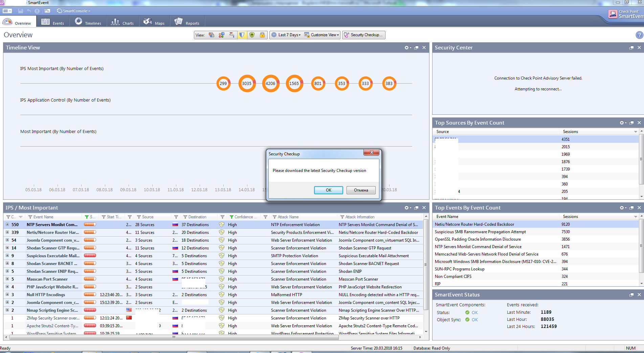This screenshot has width=644, height=353.
Task: Pop out the IPS / Most Important panel
Action: [416, 208]
